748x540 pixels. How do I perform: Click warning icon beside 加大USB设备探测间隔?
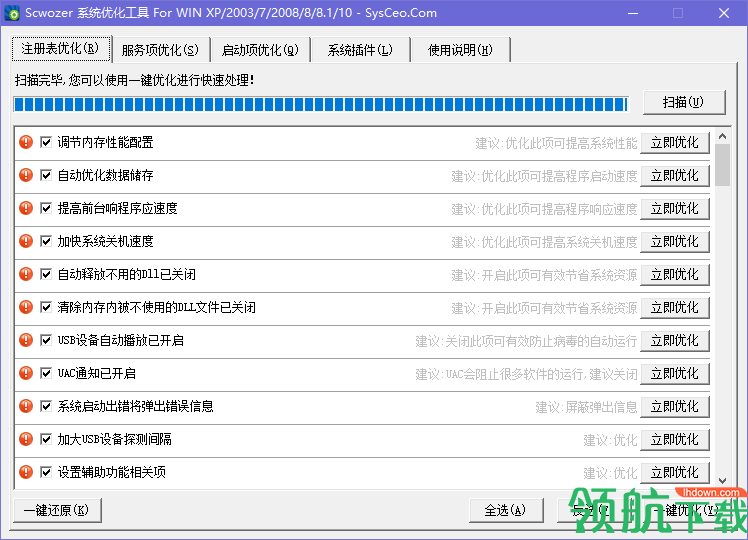[x=26, y=439]
